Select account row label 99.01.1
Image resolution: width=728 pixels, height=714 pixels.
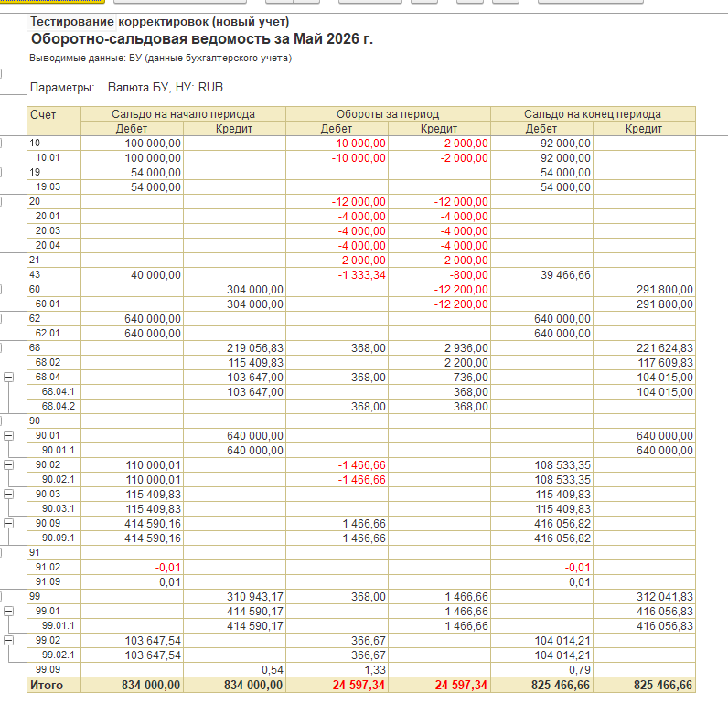click(58, 625)
